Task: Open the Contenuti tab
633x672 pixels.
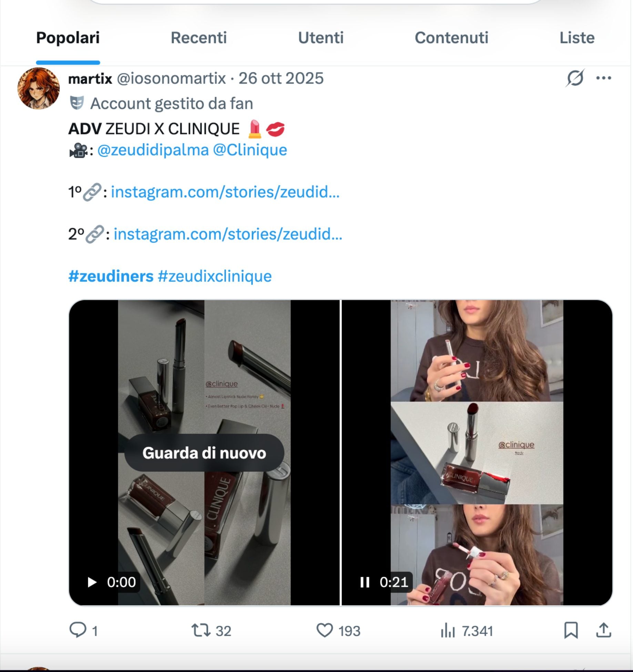Action: point(451,38)
